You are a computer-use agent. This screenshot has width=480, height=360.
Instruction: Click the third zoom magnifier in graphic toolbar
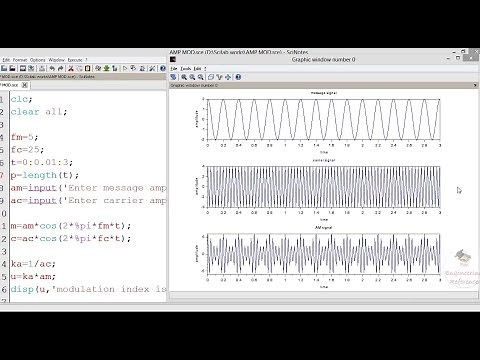tap(201, 77)
